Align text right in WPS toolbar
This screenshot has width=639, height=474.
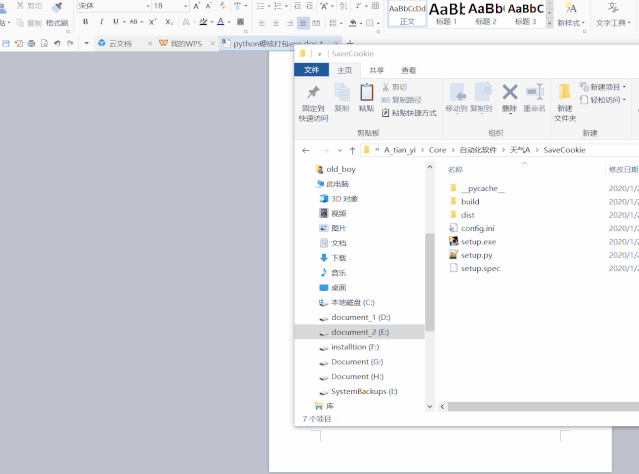point(290,23)
